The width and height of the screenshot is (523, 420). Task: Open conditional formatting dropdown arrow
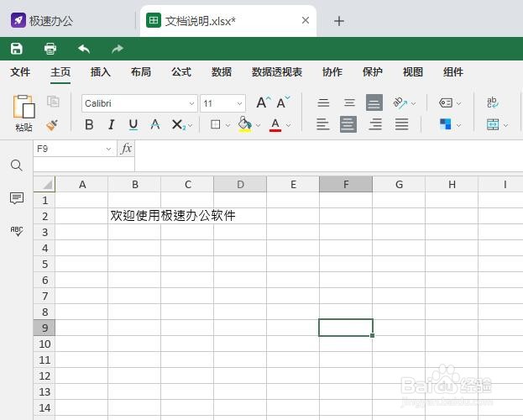click(458, 125)
